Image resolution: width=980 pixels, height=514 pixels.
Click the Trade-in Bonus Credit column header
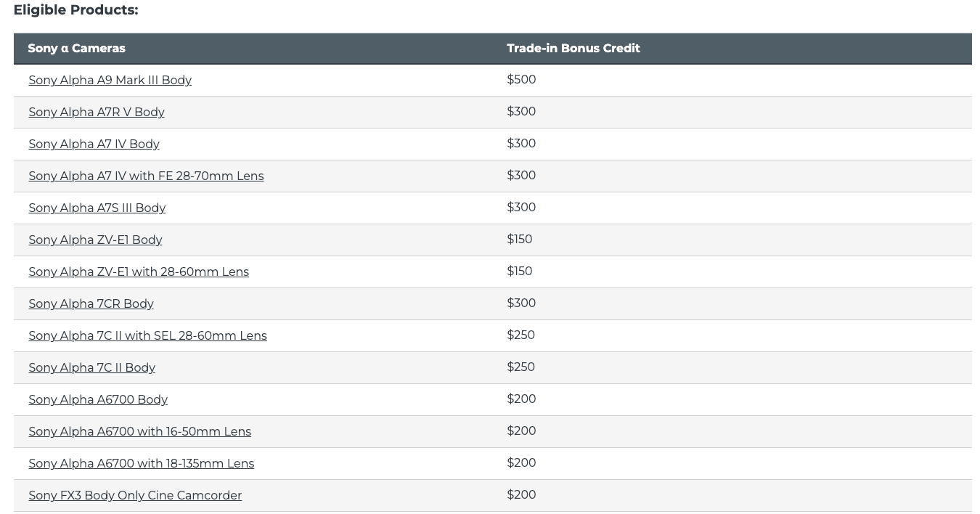coord(573,48)
